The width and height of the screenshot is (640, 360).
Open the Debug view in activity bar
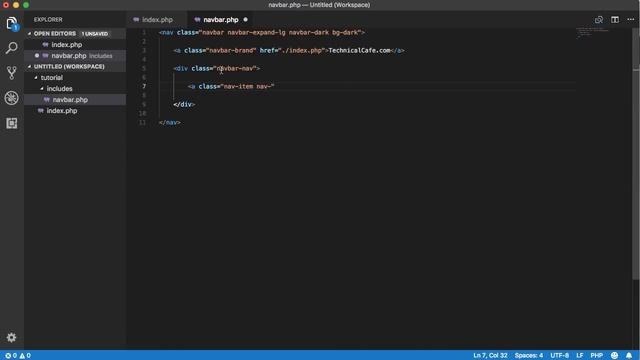[x=11, y=98]
